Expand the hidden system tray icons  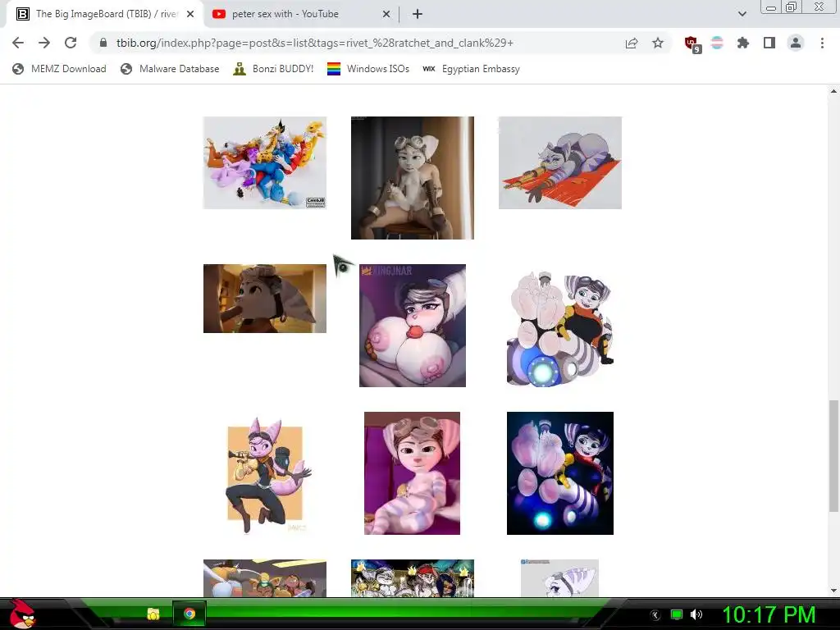[x=655, y=615]
